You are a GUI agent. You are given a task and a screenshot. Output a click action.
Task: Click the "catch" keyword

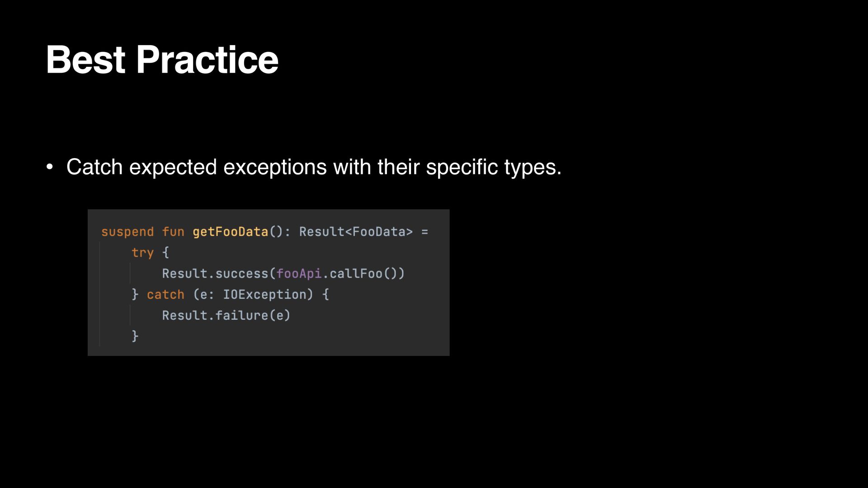[165, 295]
